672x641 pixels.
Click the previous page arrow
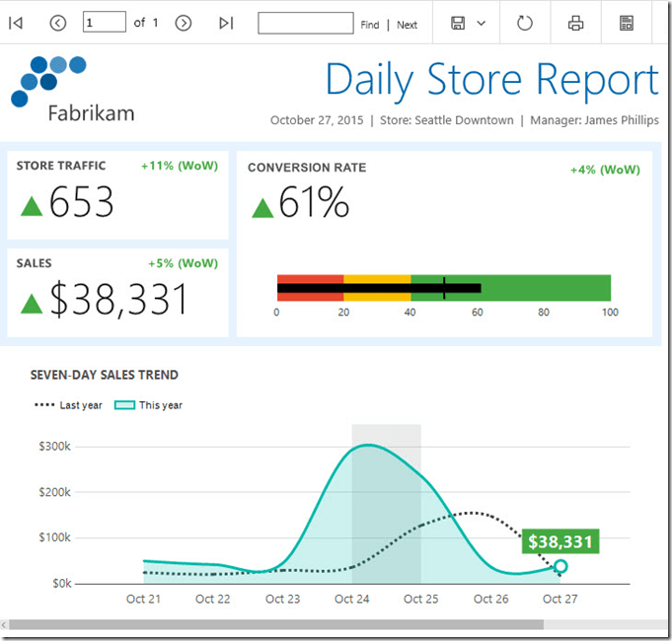(57, 23)
